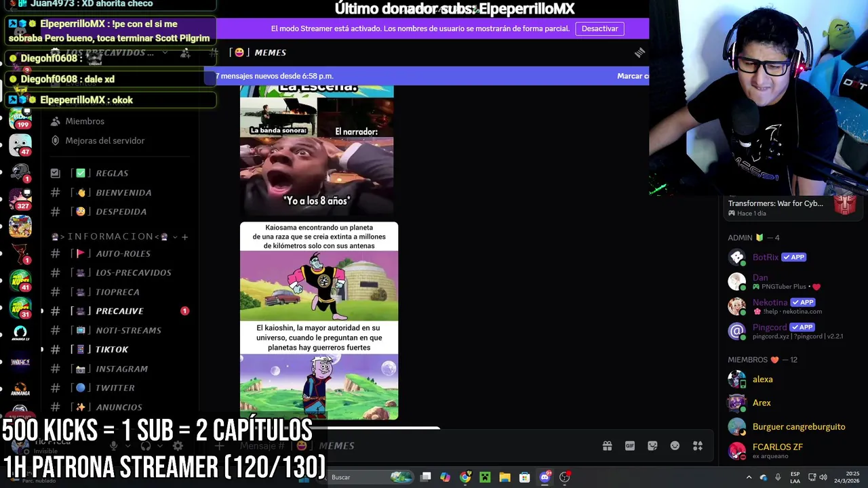868x488 pixels.
Task: Click the Discord taskbar icon
Action: (545, 477)
